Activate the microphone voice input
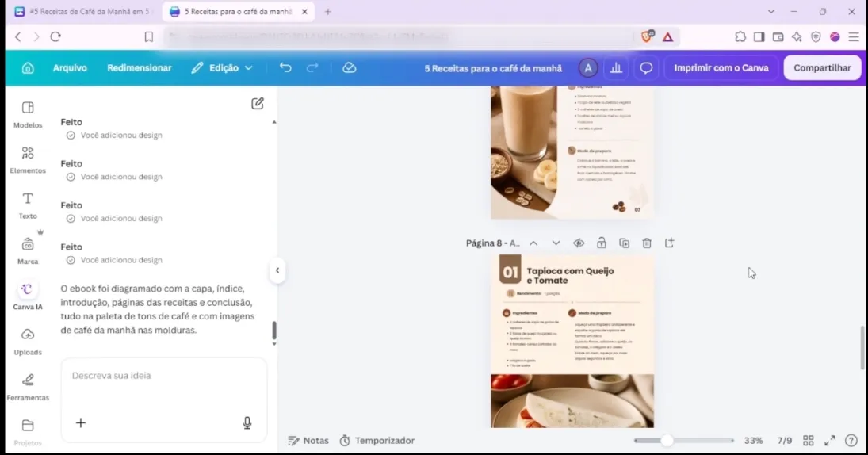868x455 pixels. (247, 422)
